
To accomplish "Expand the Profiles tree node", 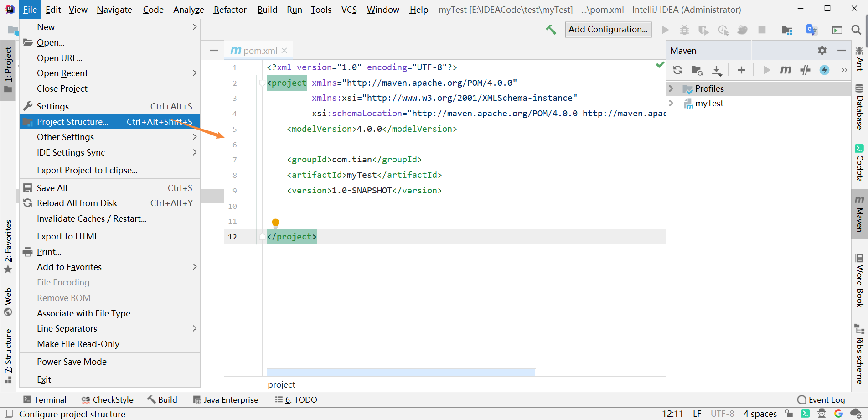I will pos(671,88).
